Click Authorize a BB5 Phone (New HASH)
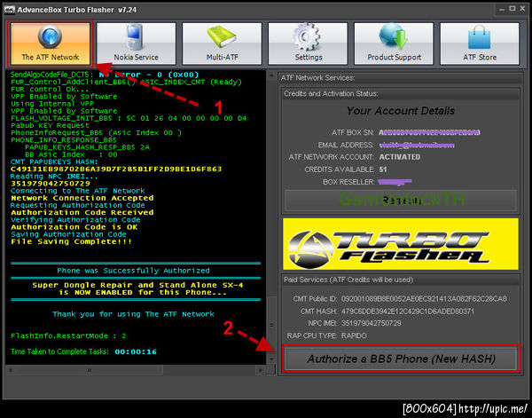 [401, 359]
